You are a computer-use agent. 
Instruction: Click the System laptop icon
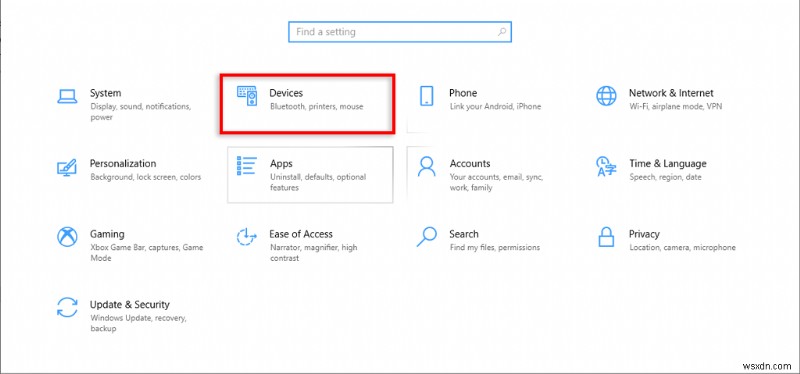67,96
